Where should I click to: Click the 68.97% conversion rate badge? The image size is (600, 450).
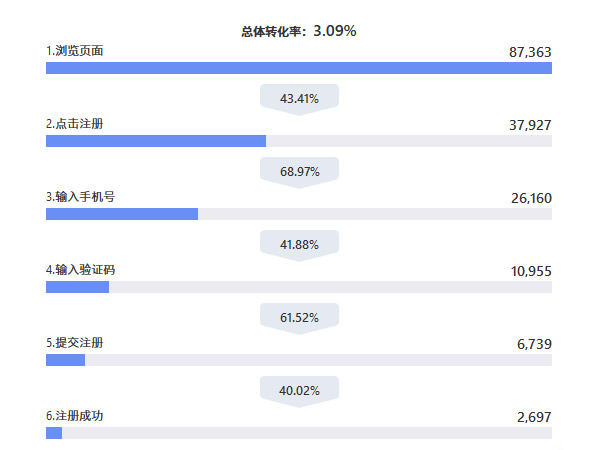coord(299,171)
